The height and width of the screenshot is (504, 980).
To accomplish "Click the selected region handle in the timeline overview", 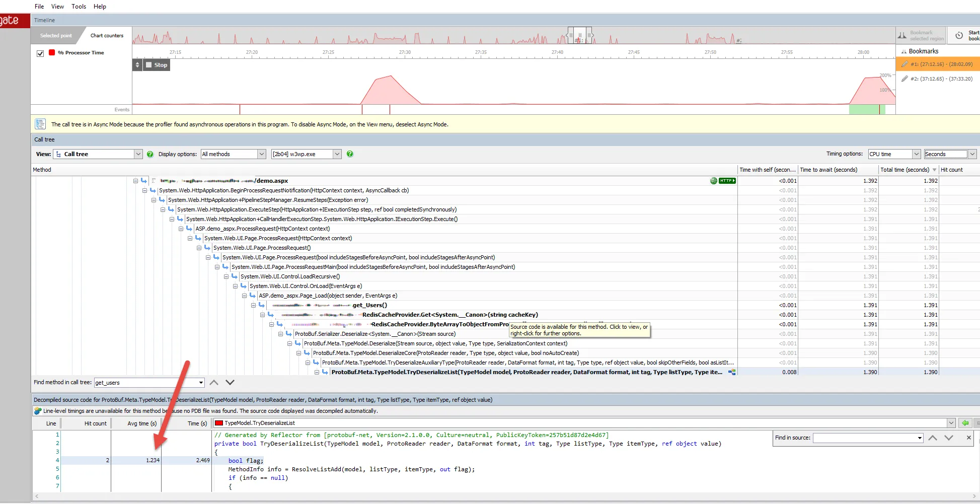I will pos(580,35).
